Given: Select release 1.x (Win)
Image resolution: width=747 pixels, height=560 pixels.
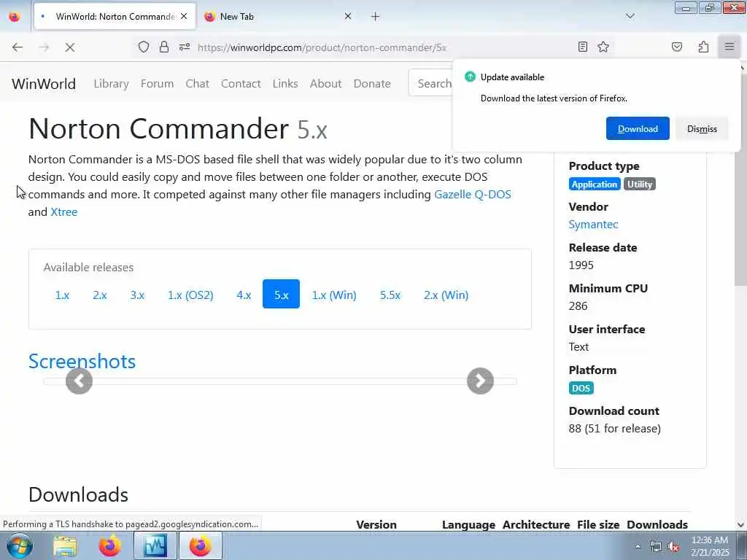Looking at the screenshot, I should pos(334,295).
